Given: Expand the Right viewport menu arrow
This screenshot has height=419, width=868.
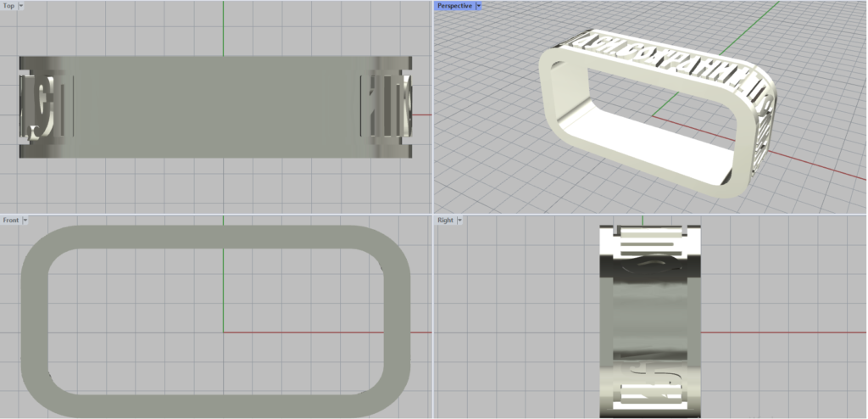Looking at the screenshot, I should pos(459,220).
